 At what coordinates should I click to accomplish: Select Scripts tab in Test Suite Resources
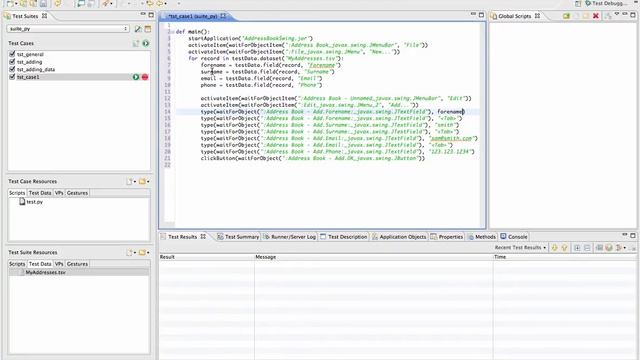pos(17,264)
